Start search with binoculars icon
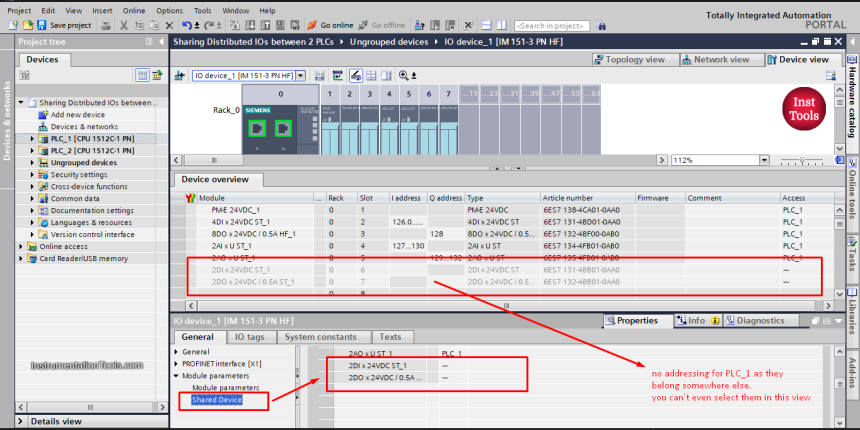The width and height of the screenshot is (860, 430). click(601, 26)
